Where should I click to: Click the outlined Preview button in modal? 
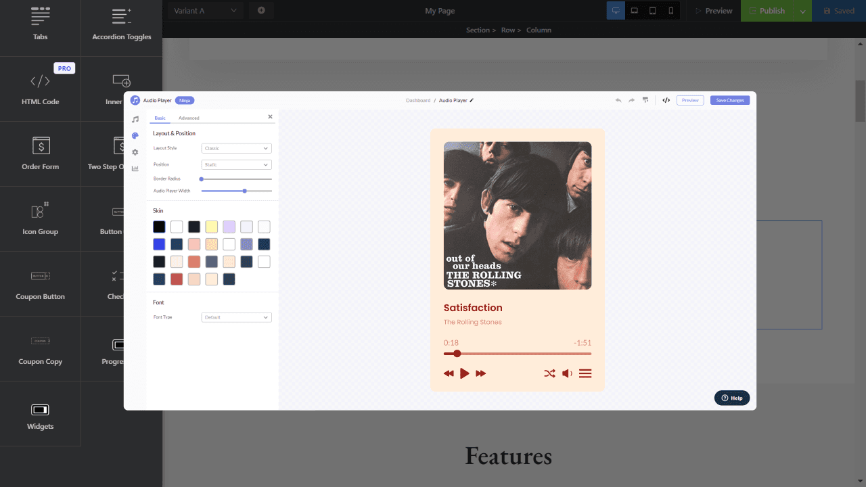click(x=690, y=100)
